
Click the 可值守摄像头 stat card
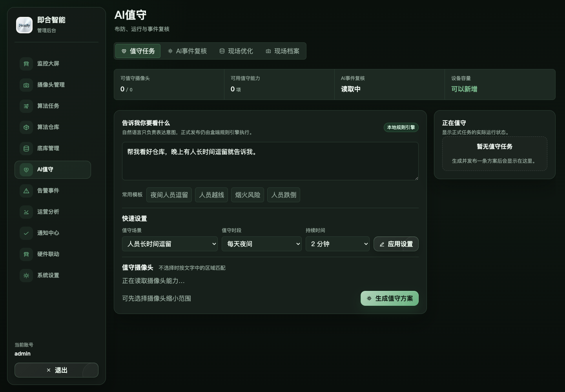pyautogui.click(x=169, y=84)
